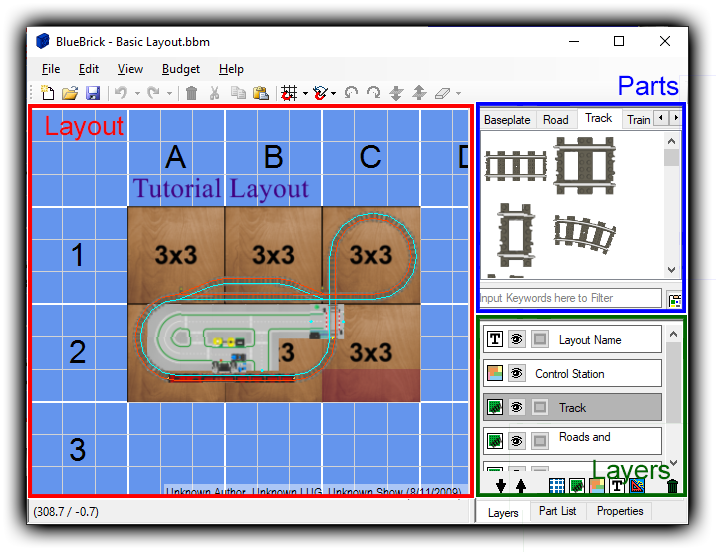Show earlier part library tabs with left arrow
The height and width of the screenshot is (552, 716).
pyautogui.click(x=661, y=118)
